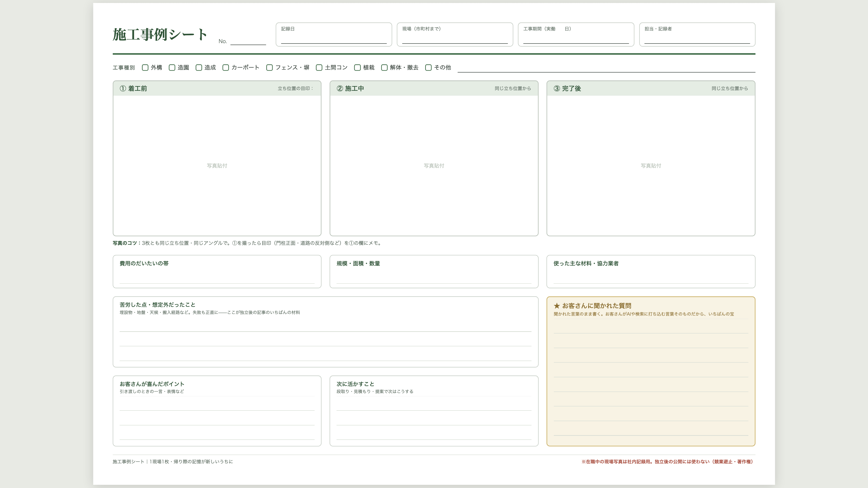Click the 施工事例シート title heading

160,35
